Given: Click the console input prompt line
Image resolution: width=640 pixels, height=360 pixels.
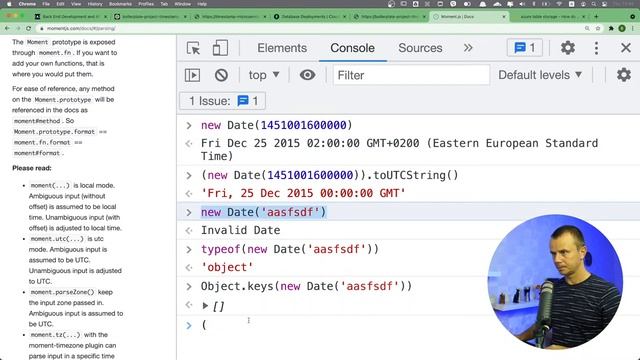Looking at the screenshot, I should [408, 325].
